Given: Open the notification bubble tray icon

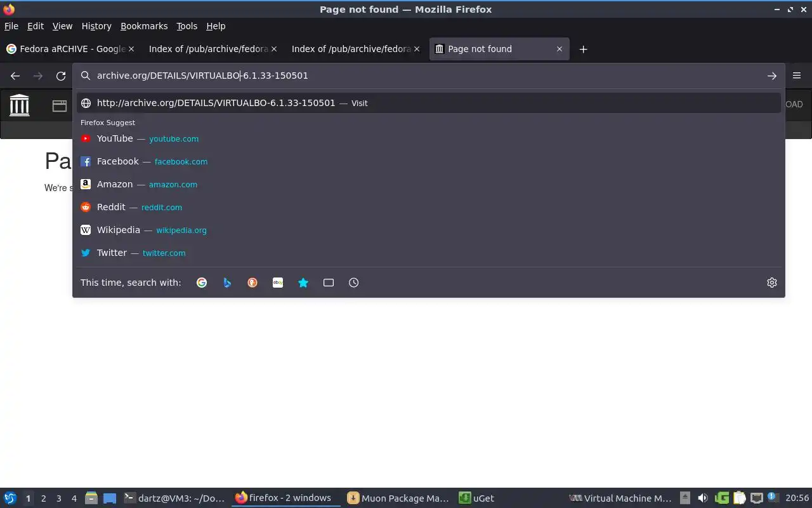Looking at the screenshot, I should (x=773, y=497).
